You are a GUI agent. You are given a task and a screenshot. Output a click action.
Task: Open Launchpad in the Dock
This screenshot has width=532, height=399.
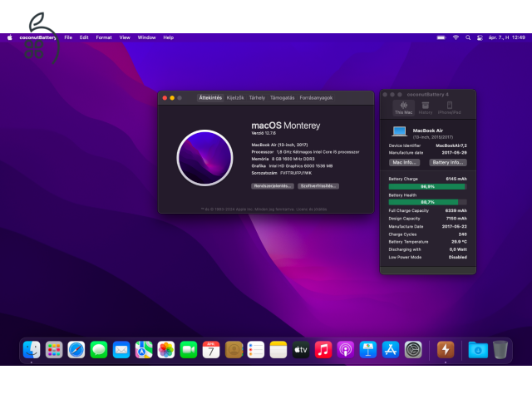pyautogui.click(x=54, y=350)
